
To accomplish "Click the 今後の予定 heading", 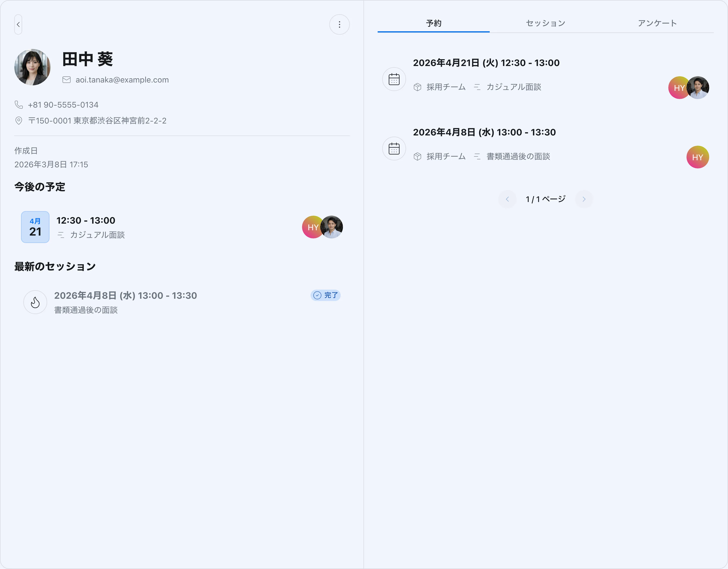I will point(40,187).
